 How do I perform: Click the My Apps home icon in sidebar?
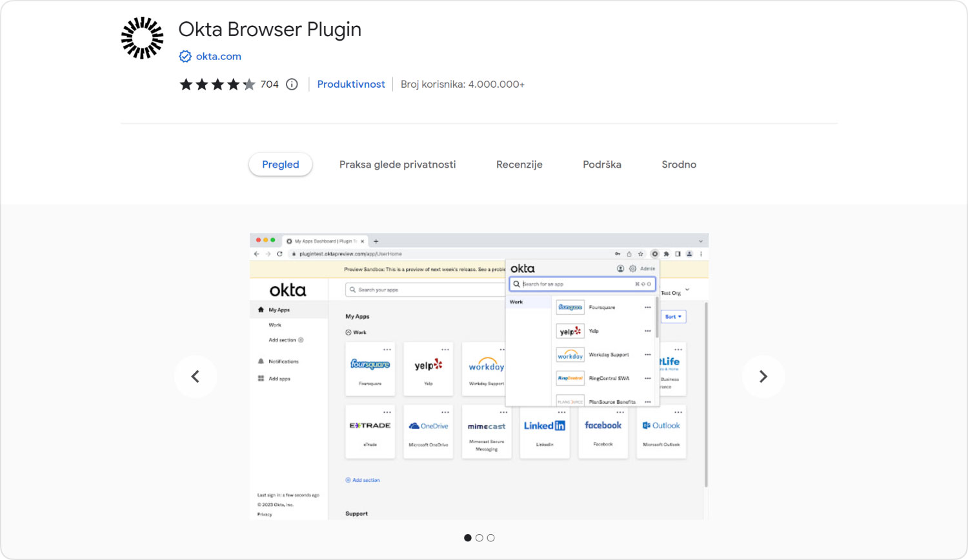pos(261,310)
